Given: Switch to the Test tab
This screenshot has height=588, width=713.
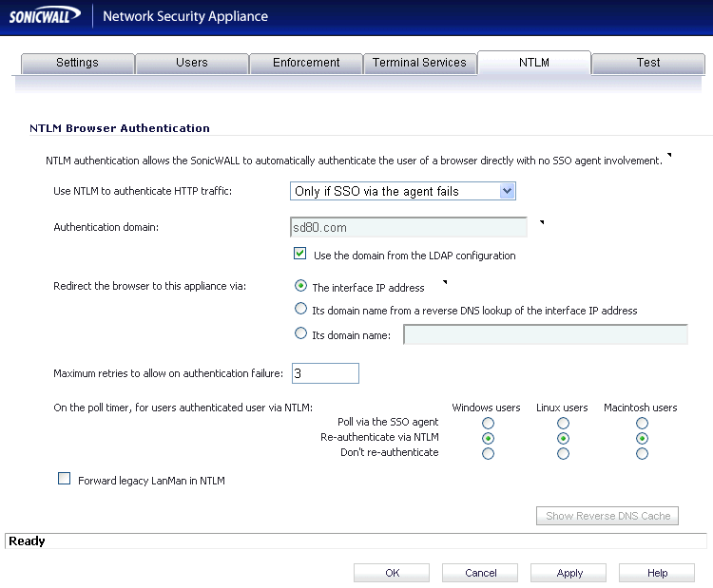Looking at the screenshot, I should tap(648, 63).
